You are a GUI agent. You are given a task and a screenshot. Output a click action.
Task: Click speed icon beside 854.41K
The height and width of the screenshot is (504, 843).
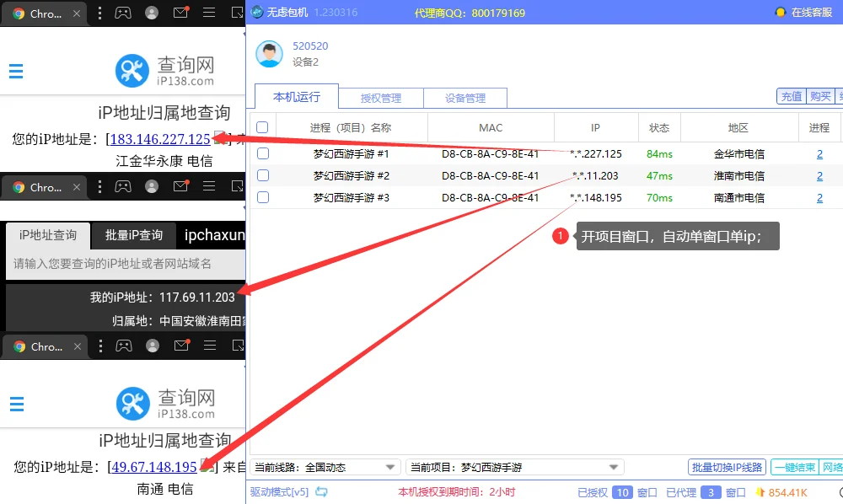760,491
